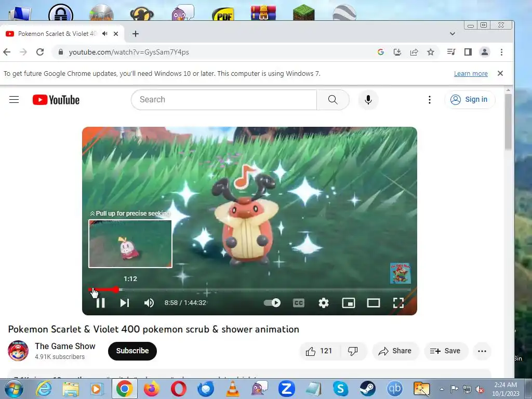This screenshot has width=532, height=399.
Task: Share the video
Action: (395, 351)
